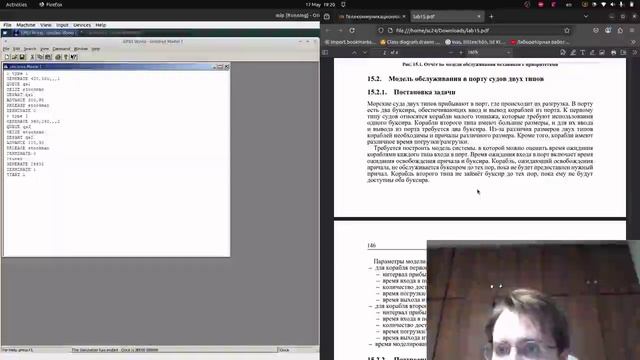Viewport: 640px width, 360px height.
Task: Open the system volume tray icon
Action: [612, 4]
